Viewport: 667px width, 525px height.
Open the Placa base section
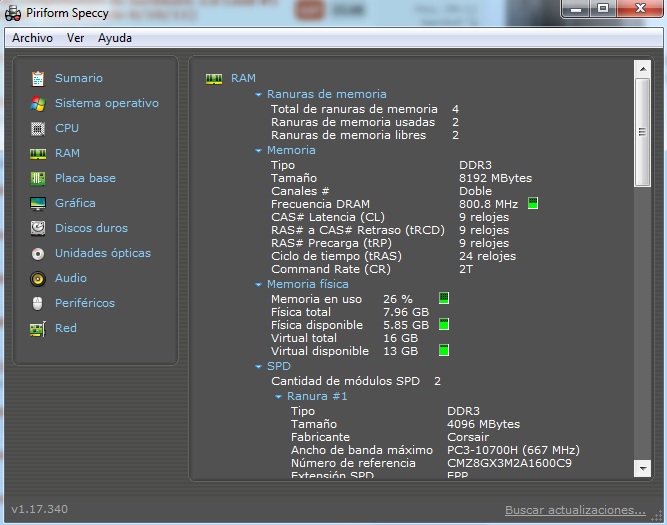click(x=86, y=178)
